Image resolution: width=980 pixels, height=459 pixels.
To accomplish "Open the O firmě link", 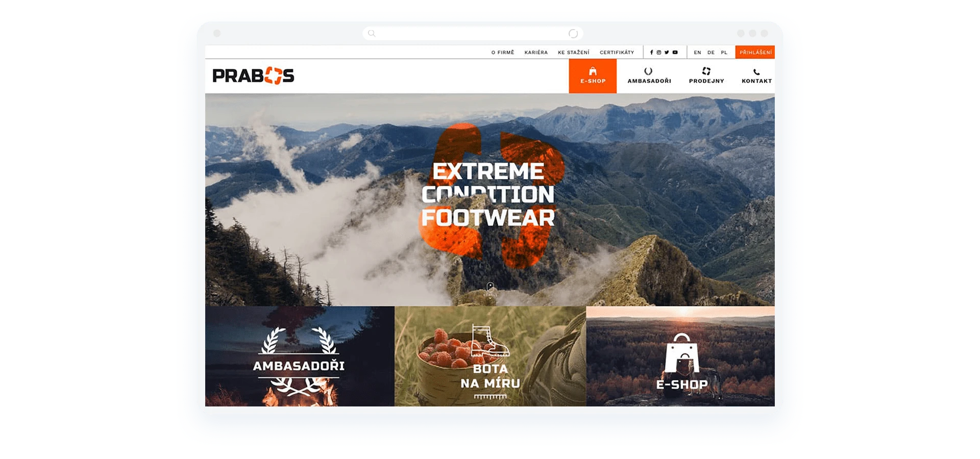I will coord(502,53).
